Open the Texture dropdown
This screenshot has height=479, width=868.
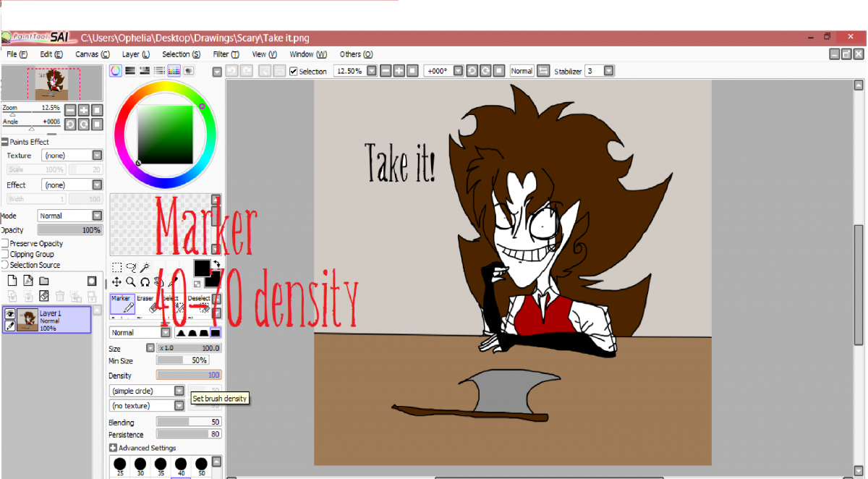click(x=98, y=156)
